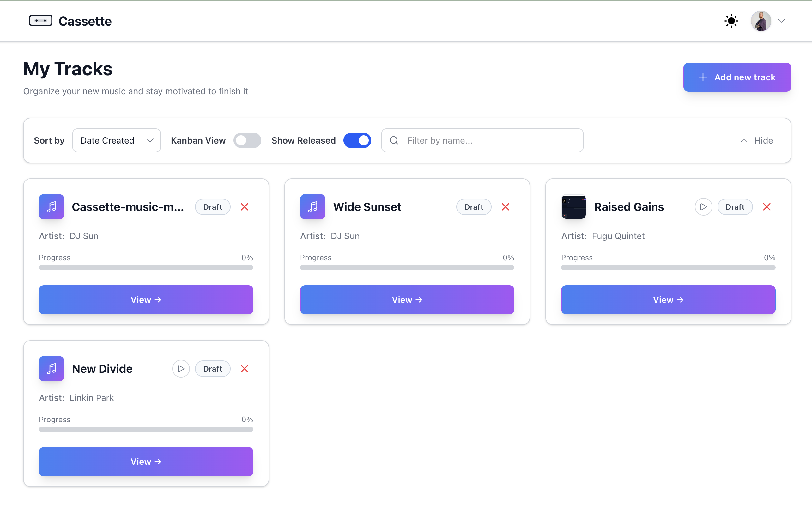Enable the Kanban View switch
812x516 pixels.
pos(247,140)
